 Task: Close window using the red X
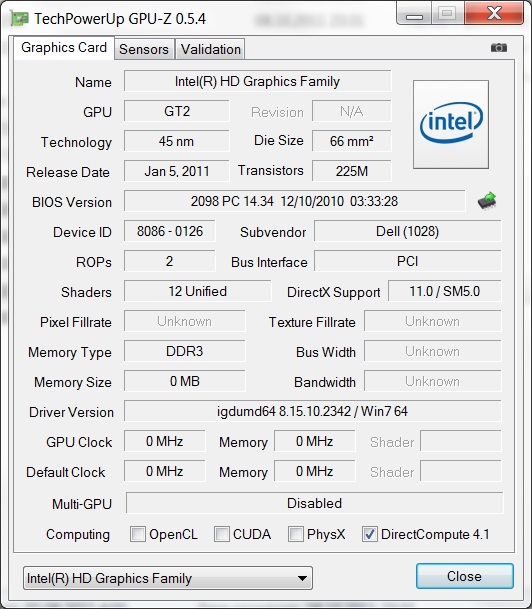[494, 14]
